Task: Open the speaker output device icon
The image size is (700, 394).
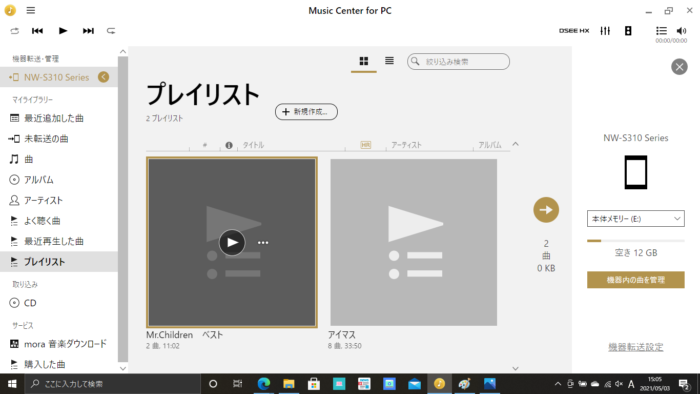Action: coord(628,31)
